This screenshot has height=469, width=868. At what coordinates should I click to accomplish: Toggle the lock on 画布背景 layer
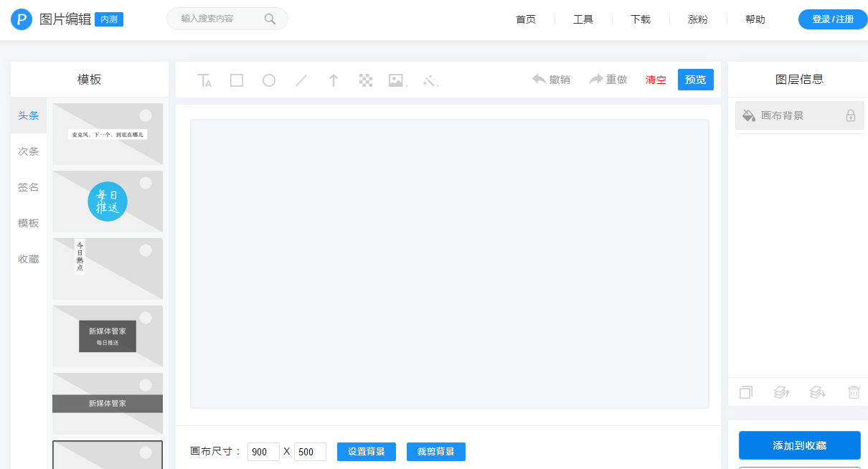coord(851,115)
